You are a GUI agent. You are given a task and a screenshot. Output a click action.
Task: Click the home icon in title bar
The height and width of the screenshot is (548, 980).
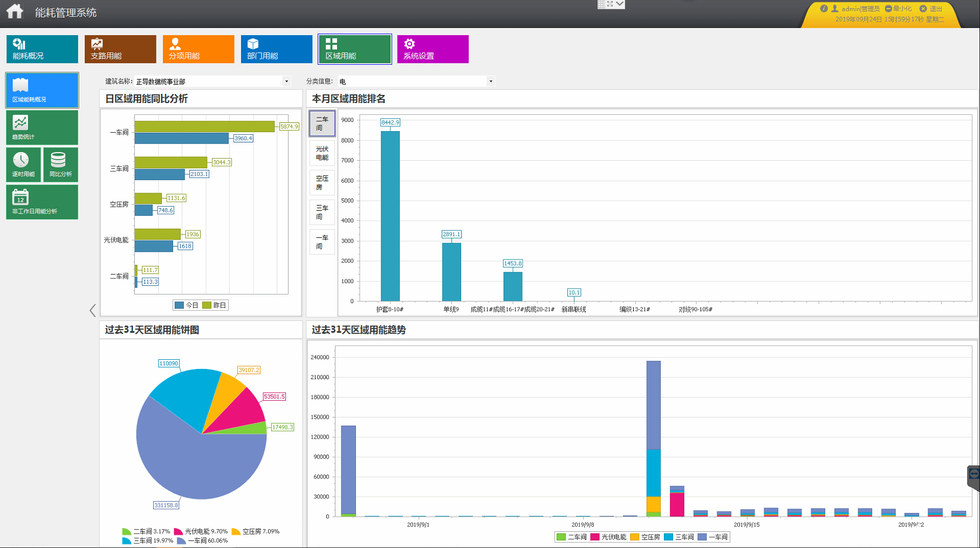pyautogui.click(x=15, y=11)
